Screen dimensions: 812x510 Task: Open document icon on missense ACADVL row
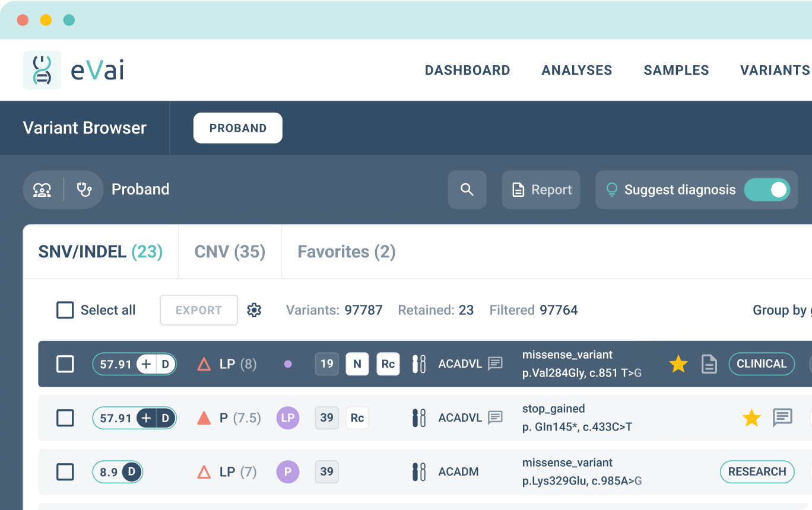click(709, 364)
